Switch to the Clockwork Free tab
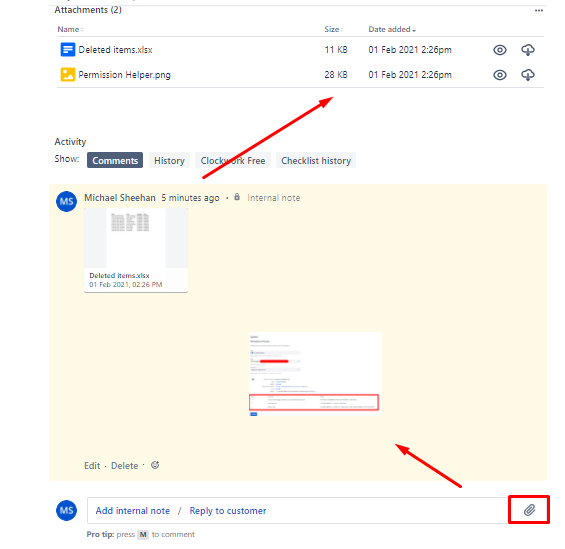Screen dimensions: 565x549 (x=233, y=160)
